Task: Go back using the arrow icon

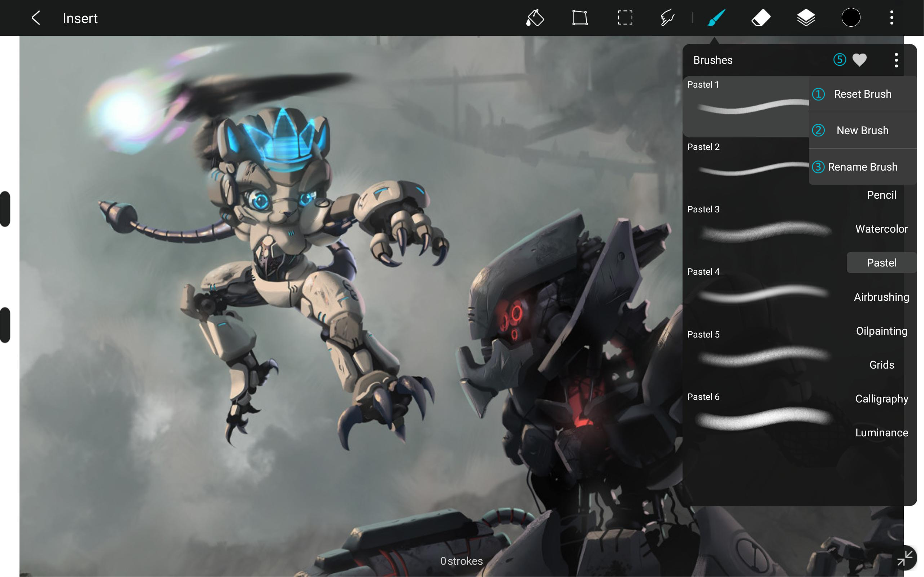Action: [x=36, y=18]
